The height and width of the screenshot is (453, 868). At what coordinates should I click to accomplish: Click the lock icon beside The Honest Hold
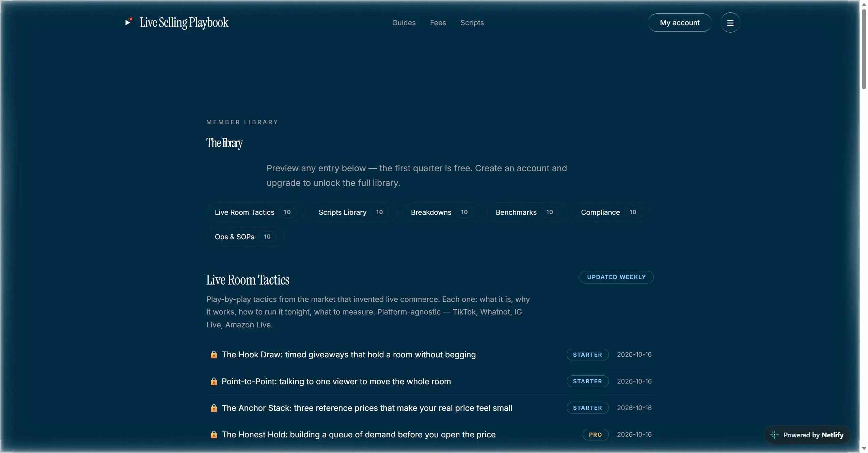click(214, 435)
